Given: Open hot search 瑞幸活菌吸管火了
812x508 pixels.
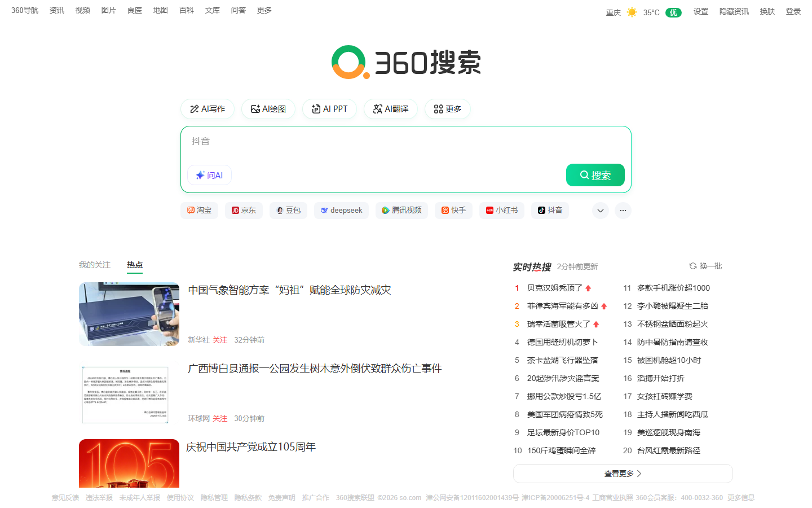Looking at the screenshot, I should (559, 324).
